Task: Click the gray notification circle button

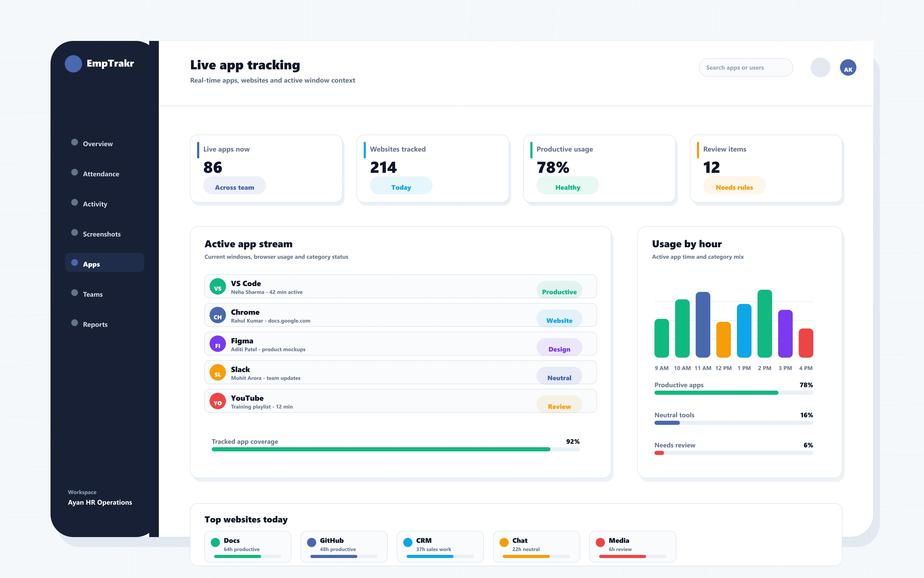Action: [x=820, y=68]
